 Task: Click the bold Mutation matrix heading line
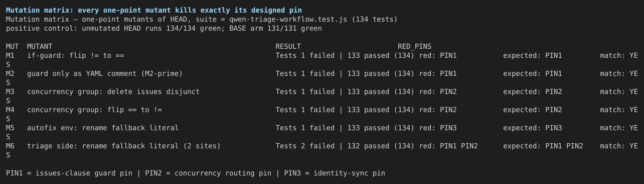pos(154,10)
